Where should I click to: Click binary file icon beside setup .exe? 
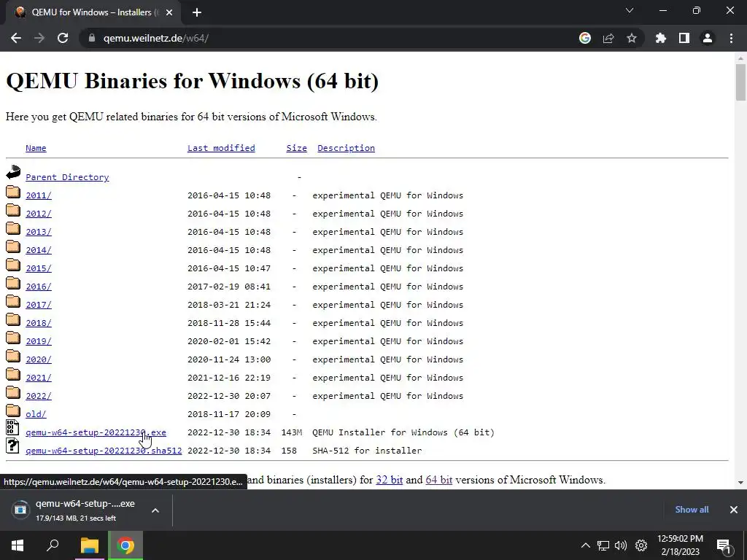point(13,427)
